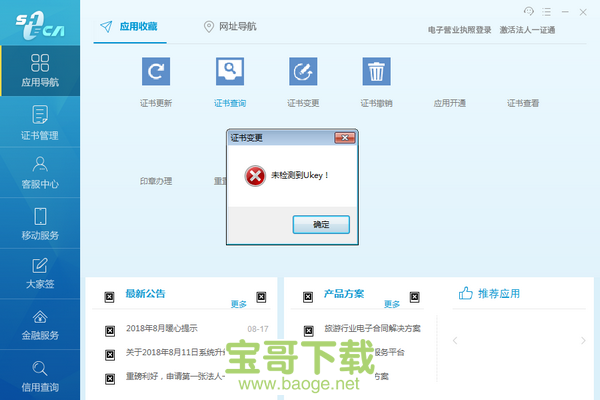Image resolution: width=600 pixels, height=400 pixels.
Task: Close the 证书变更 dialog
Action: click(x=345, y=138)
